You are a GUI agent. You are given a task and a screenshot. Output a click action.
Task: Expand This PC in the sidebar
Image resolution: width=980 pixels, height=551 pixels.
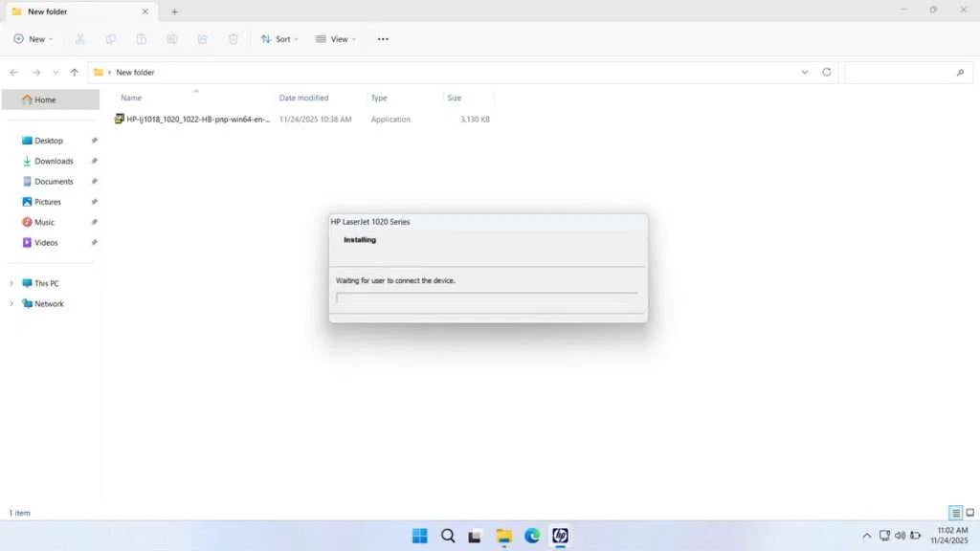click(11, 282)
